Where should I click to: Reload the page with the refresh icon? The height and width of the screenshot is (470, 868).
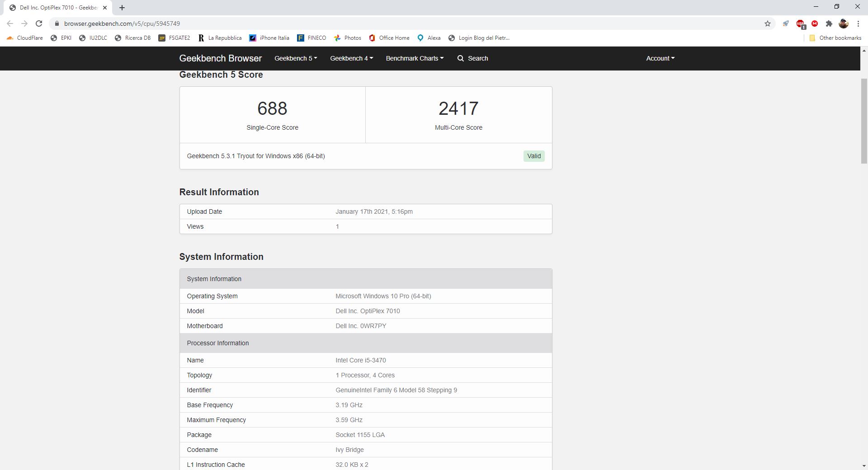coord(39,23)
